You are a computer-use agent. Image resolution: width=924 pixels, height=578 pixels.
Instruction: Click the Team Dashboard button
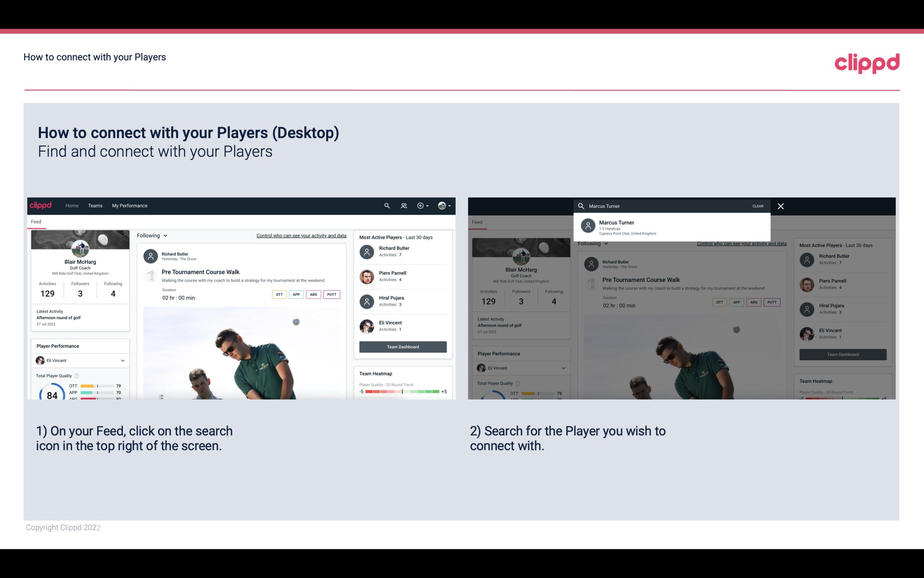[x=402, y=346]
